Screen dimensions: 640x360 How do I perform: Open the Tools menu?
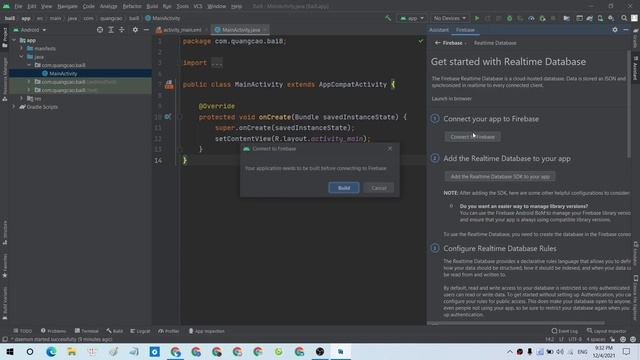click(x=182, y=7)
